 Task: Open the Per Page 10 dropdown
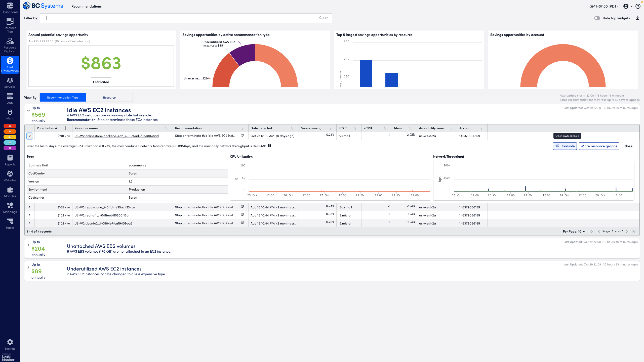coord(574,231)
